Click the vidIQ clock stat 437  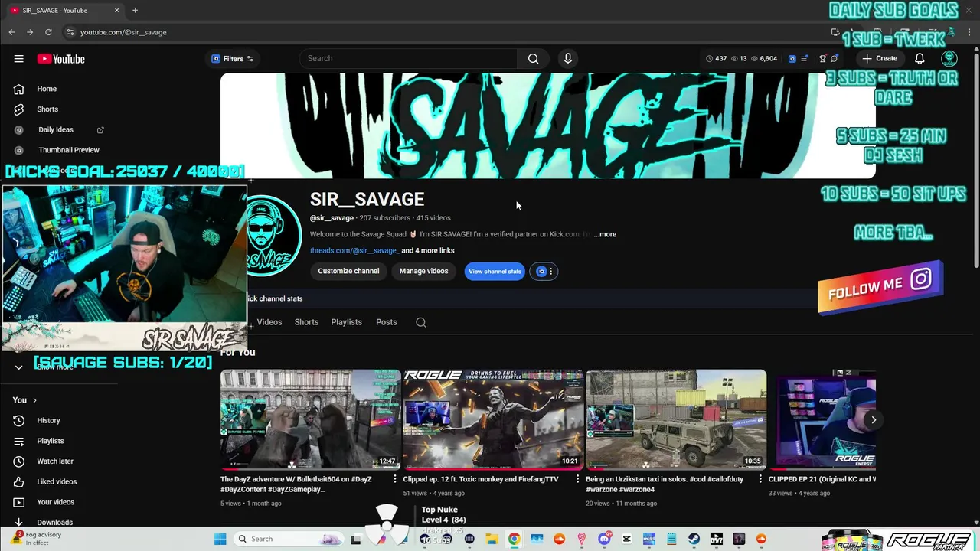point(716,59)
